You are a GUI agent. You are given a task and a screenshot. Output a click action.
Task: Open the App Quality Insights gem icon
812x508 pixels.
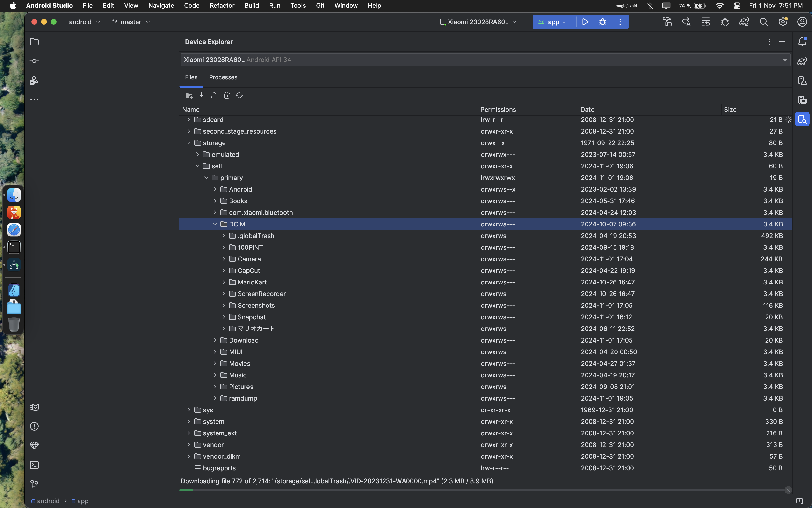(34, 446)
